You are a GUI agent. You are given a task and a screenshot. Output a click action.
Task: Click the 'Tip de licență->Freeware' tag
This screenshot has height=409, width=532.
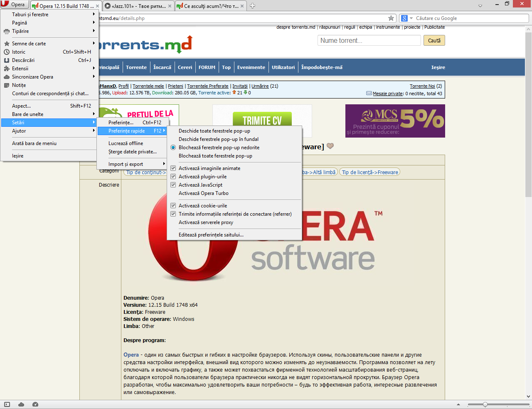[x=369, y=172]
